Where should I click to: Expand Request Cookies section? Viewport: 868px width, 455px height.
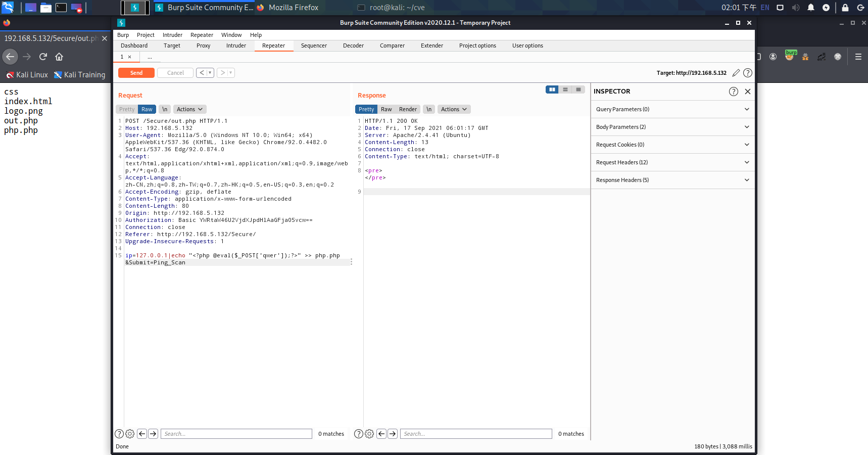(x=673, y=145)
